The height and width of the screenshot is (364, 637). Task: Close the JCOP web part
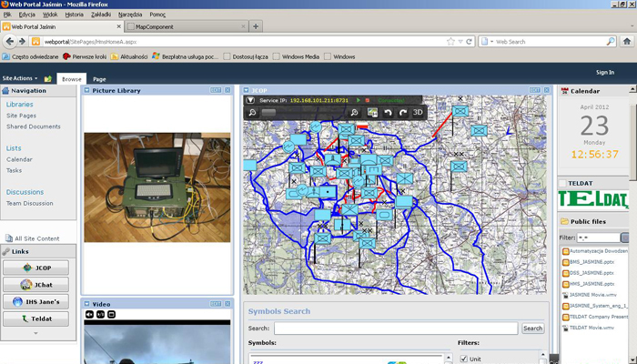tap(546, 90)
